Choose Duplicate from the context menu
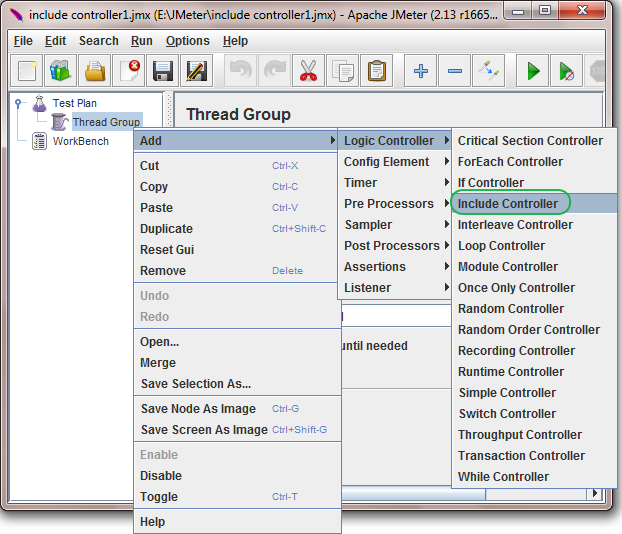622x534 pixels. tap(237, 229)
